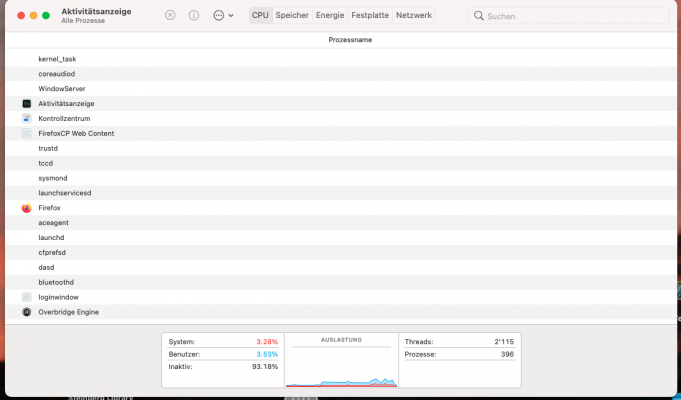681x400 pixels.
Task: Click the loginwindow process icon
Action: pos(26,297)
